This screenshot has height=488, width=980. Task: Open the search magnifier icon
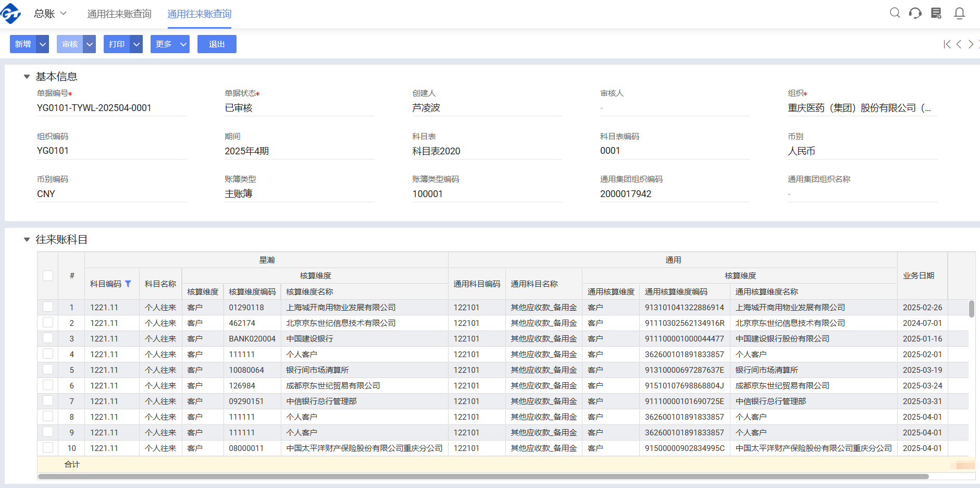tap(895, 13)
